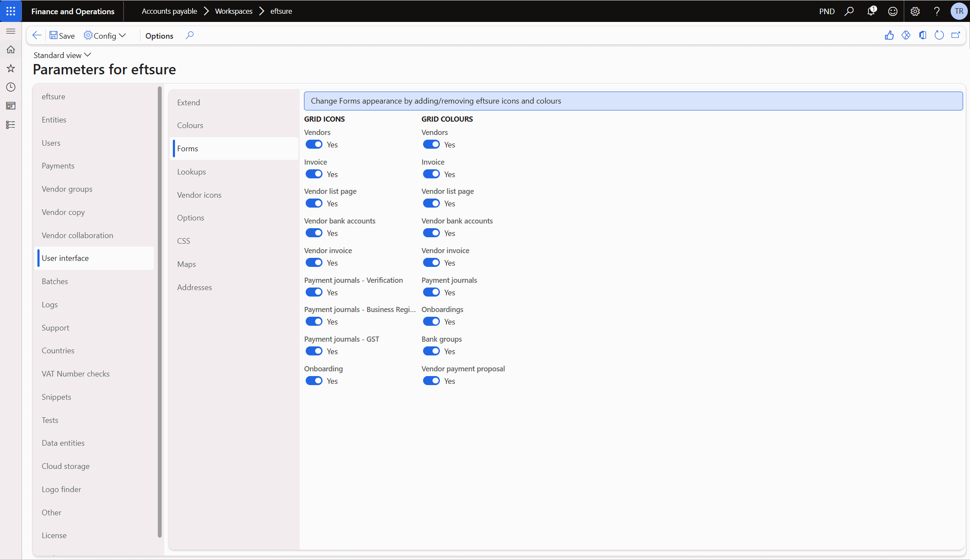The width and height of the screenshot is (970, 560).
Task: Click the back arrow in the action pane
Action: [37, 36]
